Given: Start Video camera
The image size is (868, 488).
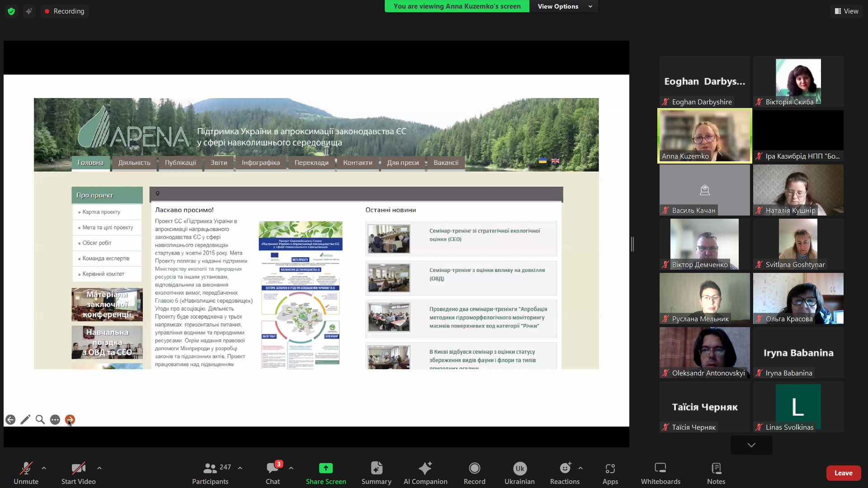Looking at the screenshot, I should pos(78,473).
